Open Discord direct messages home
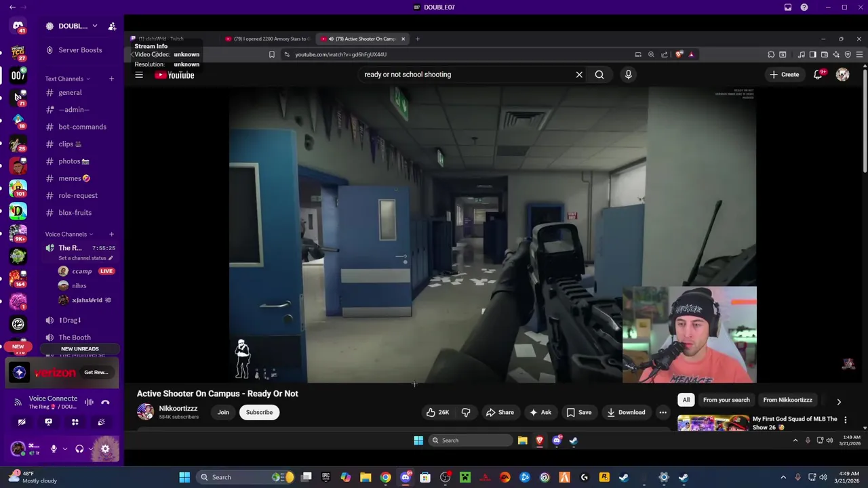868x488 pixels. 18,26
